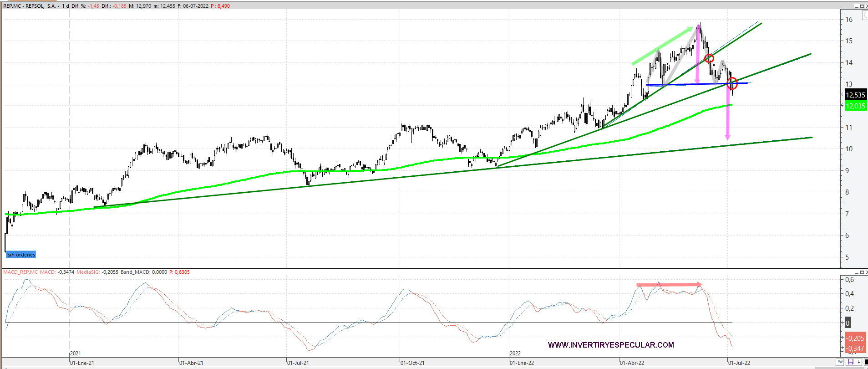
Task: Click the red -0,347 MACD value tag
Action: coord(855,348)
